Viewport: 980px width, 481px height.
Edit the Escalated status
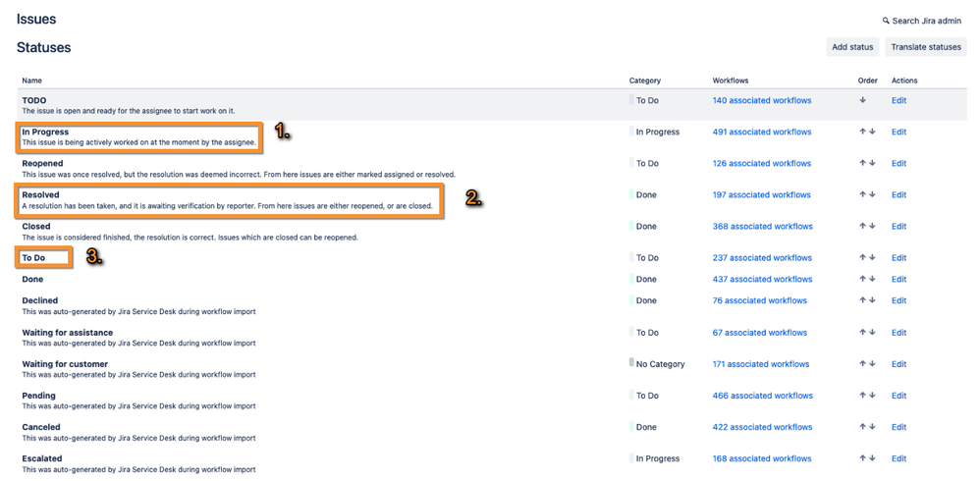(898, 458)
